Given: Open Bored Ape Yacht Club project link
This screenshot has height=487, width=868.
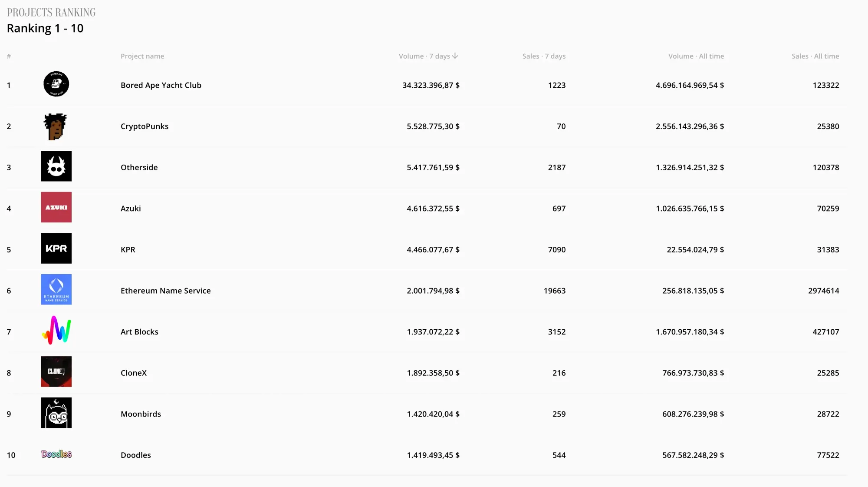Looking at the screenshot, I should (x=161, y=85).
